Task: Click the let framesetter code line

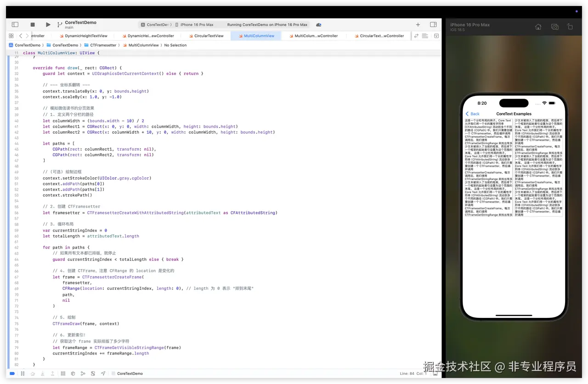Action: tap(160, 213)
